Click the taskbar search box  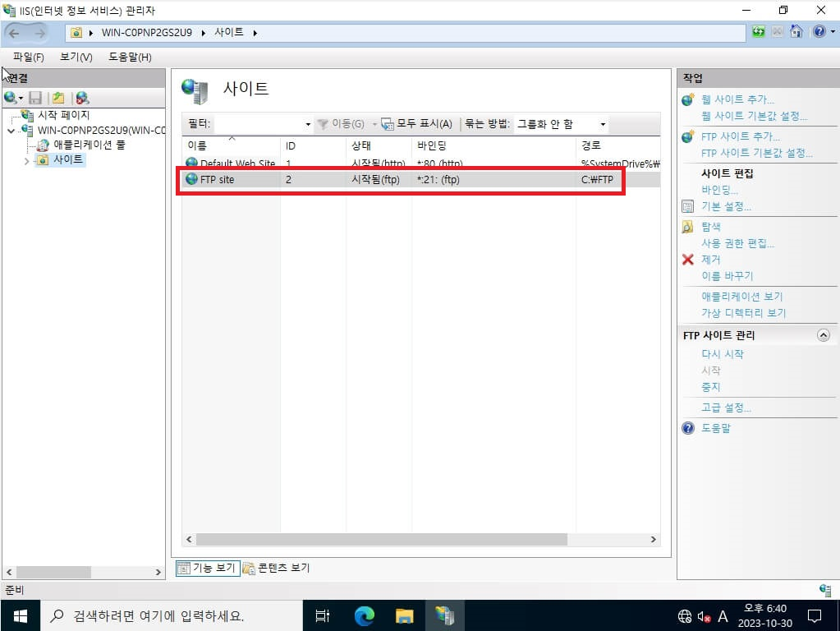point(172,616)
